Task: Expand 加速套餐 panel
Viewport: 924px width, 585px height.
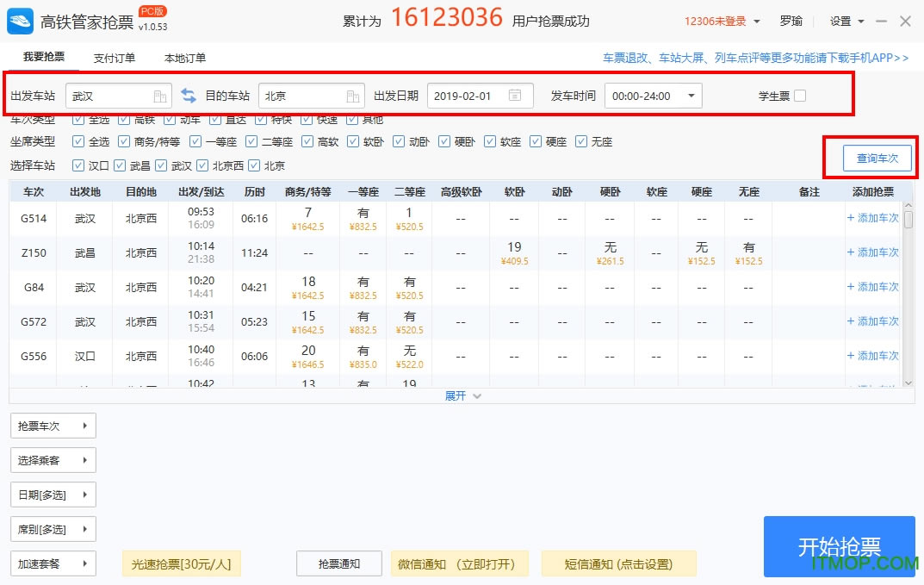Action: tap(53, 563)
